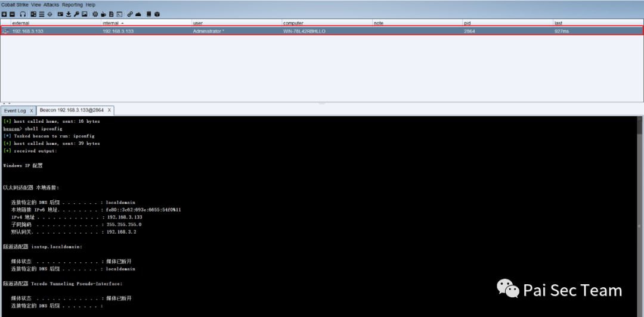Sort by the external column header
The image size is (644, 317).
(x=56, y=23)
